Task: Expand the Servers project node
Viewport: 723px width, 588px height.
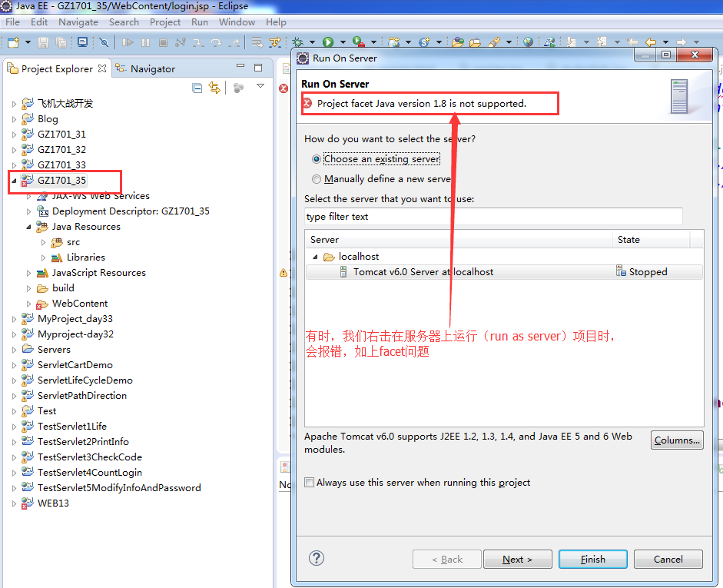Action: (x=14, y=350)
